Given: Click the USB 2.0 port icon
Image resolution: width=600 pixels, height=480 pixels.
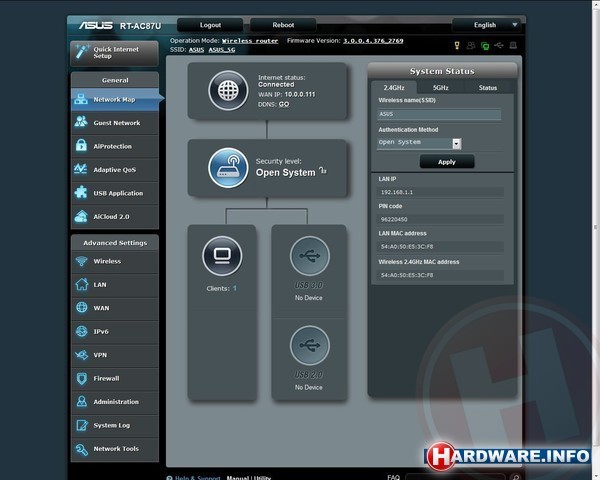Looking at the screenshot, I should pyautogui.click(x=310, y=345).
